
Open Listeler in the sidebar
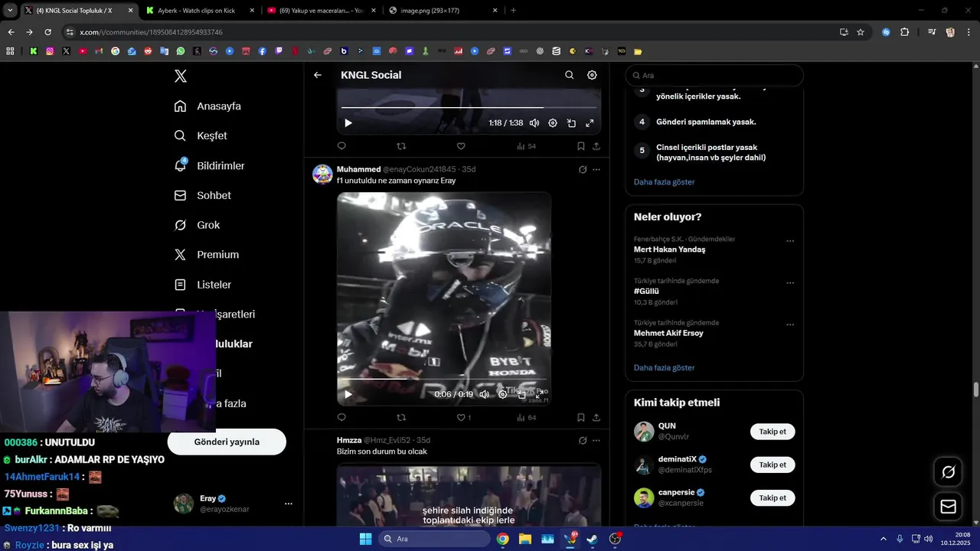202,285
